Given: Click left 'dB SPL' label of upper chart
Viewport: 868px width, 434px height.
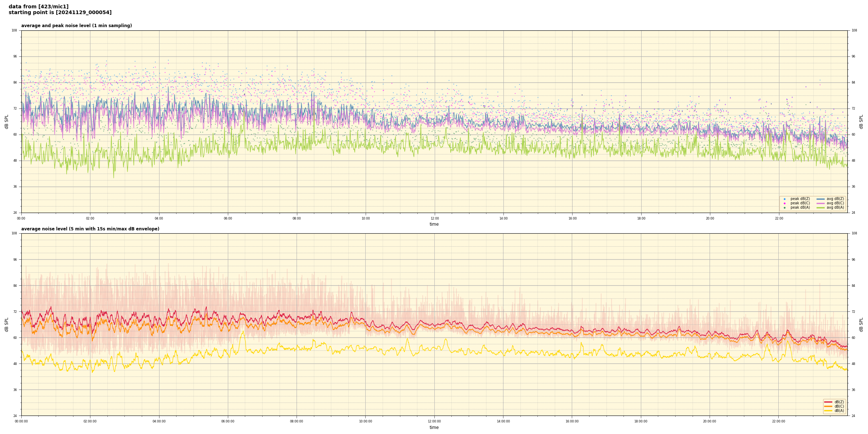Looking at the screenshot, I should pos(7,122).
